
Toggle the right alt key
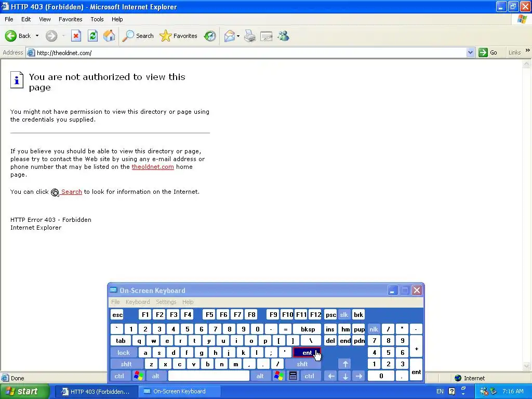pyautogui.click(x=260, y=376)
